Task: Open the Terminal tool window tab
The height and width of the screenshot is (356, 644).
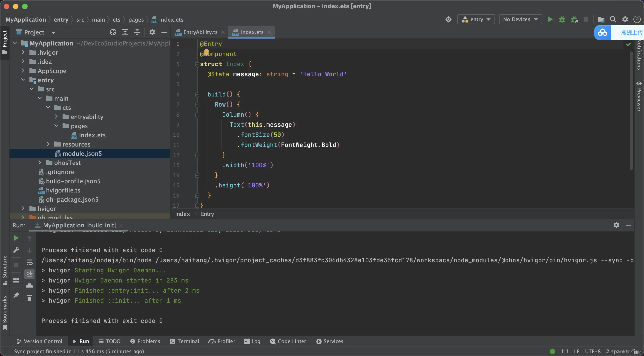Action: (x=185, y=341)
